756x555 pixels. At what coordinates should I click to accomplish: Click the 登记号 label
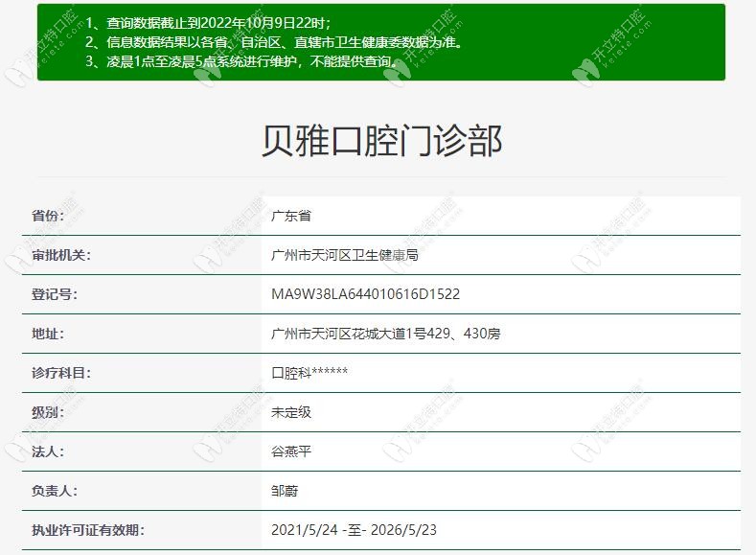click(55, 294)
